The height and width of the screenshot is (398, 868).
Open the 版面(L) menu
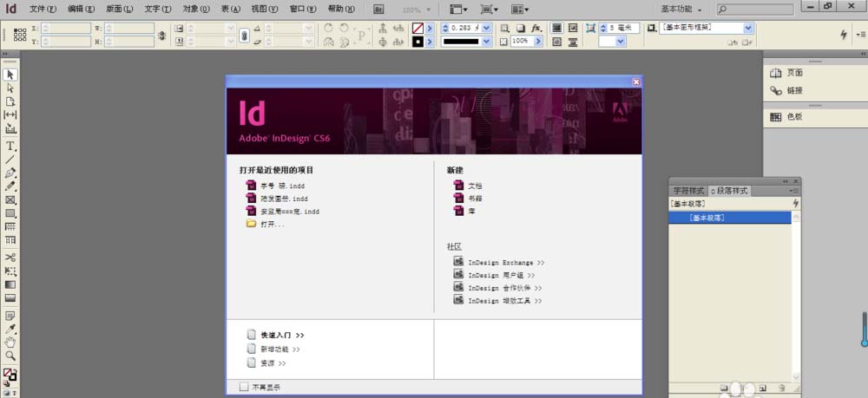[x=120, y=10]
